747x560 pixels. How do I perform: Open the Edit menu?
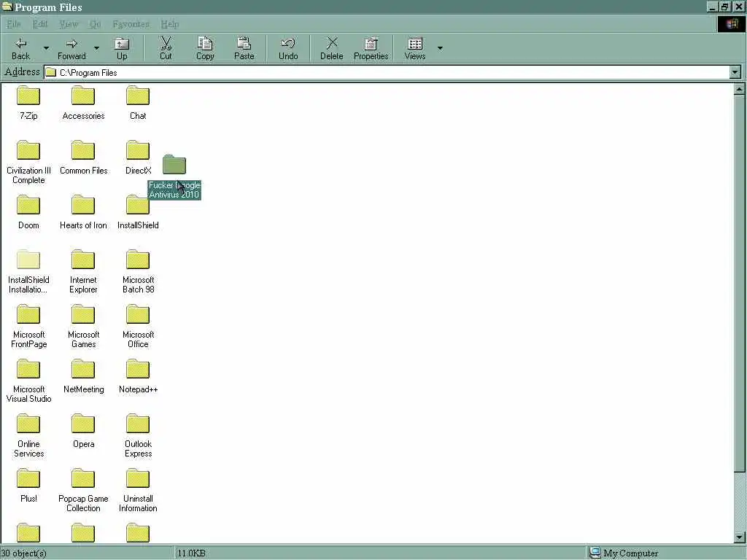click(40, 24)
